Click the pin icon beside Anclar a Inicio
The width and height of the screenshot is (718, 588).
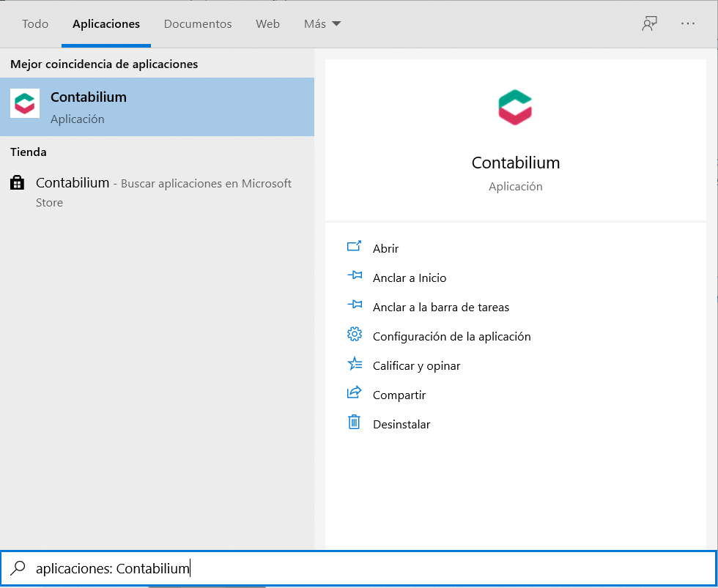click(x=355, y=275)
